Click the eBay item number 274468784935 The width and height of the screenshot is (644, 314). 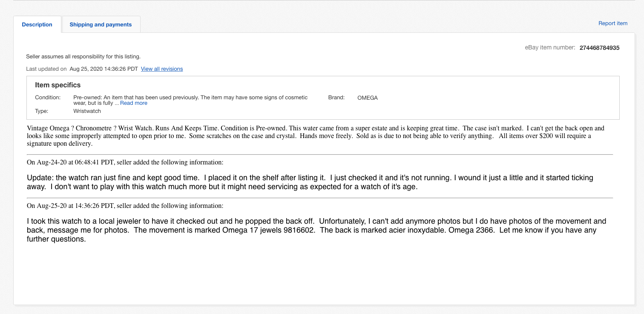coord(599,48)
